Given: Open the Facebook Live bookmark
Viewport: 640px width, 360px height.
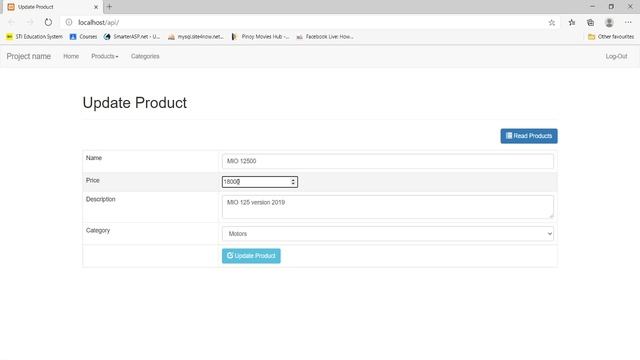Looking at the screenshot, I should coord(325,37).
